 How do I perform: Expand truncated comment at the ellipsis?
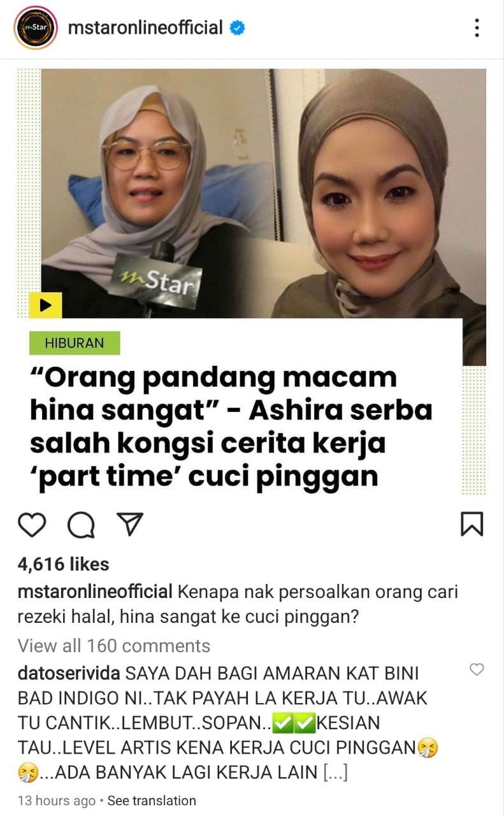point(336,773)
